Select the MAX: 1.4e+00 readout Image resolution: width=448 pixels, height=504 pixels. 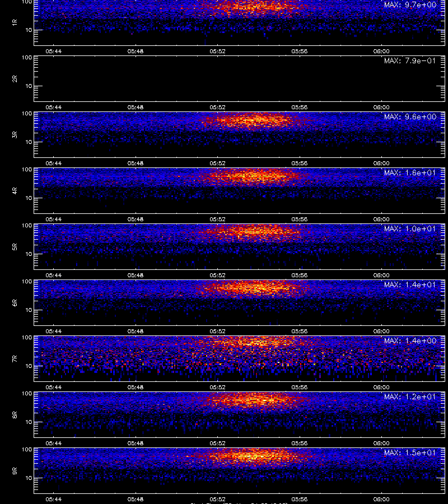[410, 340]
